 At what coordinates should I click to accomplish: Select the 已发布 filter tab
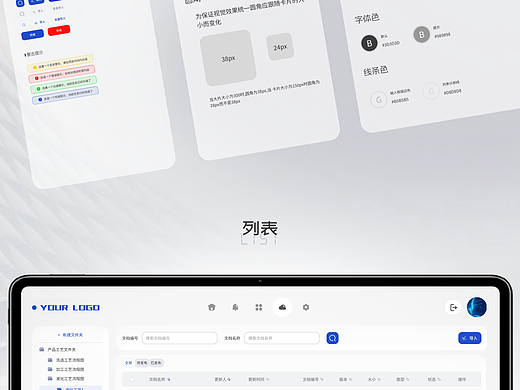tap(156, 363)
